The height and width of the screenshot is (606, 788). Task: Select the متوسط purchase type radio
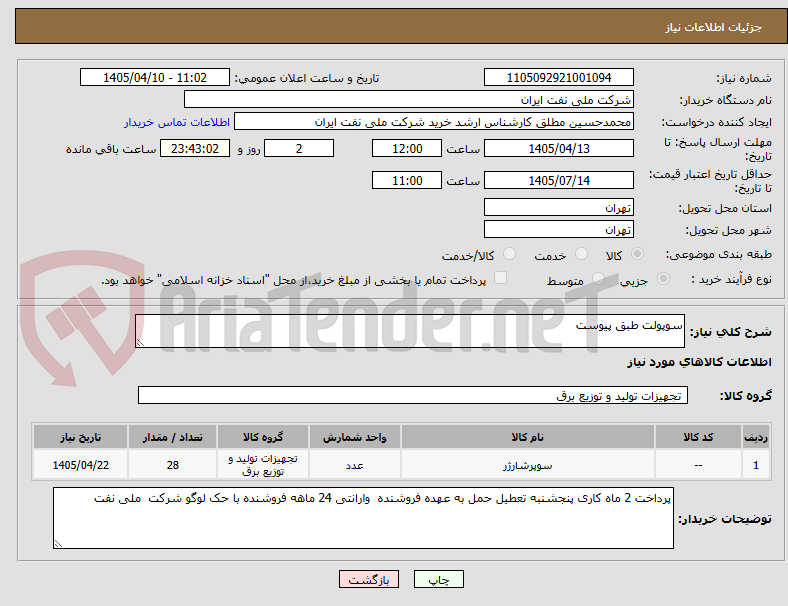(x=598, y=278)
